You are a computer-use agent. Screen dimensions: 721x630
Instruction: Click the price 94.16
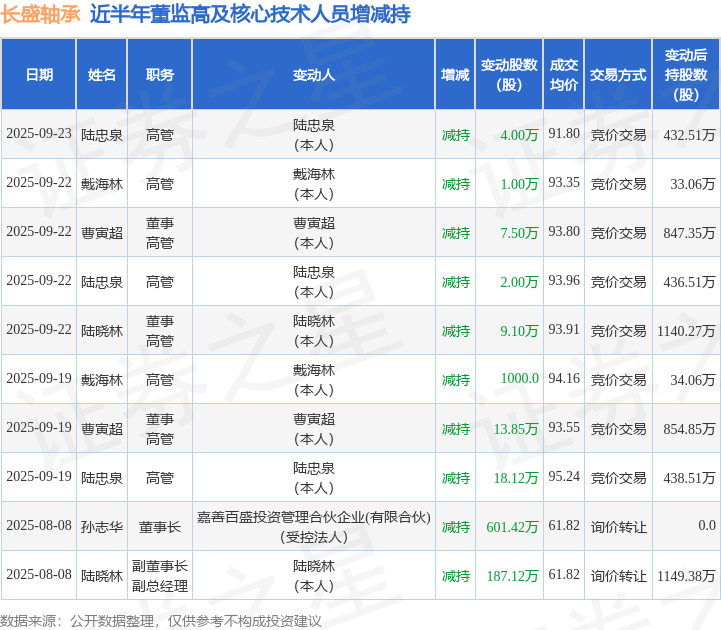coord(564,379)
